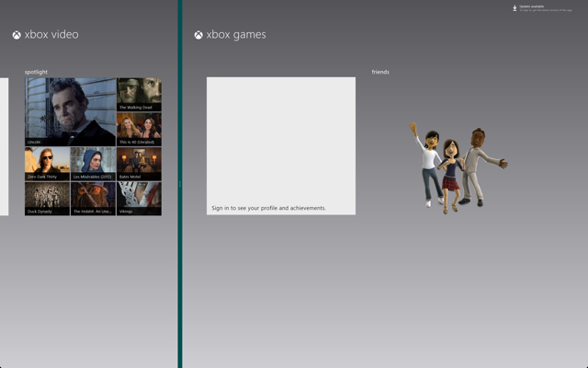Click the Update available notification text
The height and width of the screenshot is (368, 588).
(x=546, y=8)
